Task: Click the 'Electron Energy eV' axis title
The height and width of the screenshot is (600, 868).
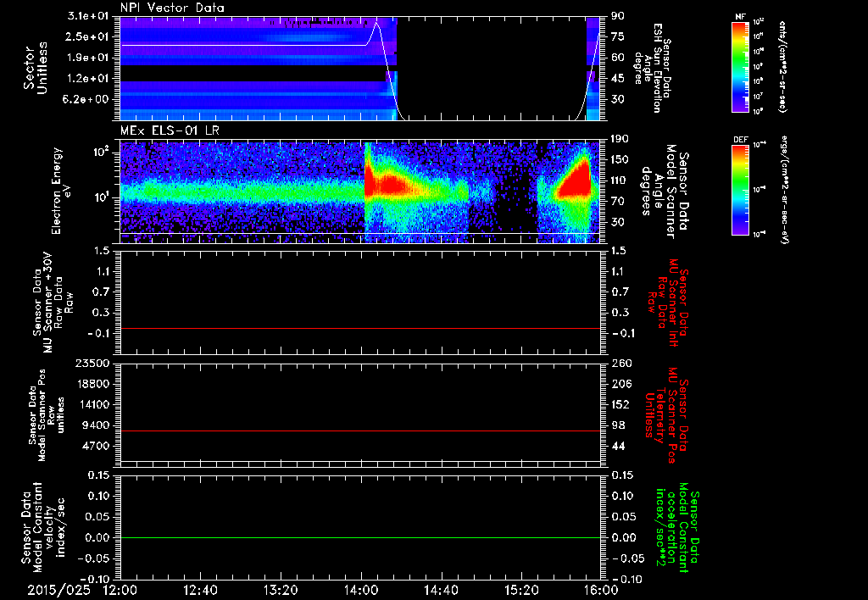Action: [61, 191]
